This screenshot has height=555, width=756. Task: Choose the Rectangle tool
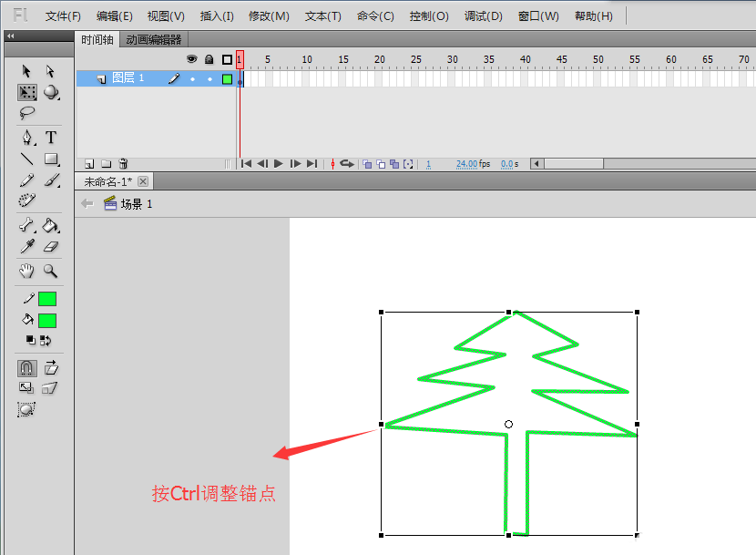click(51, 159)
